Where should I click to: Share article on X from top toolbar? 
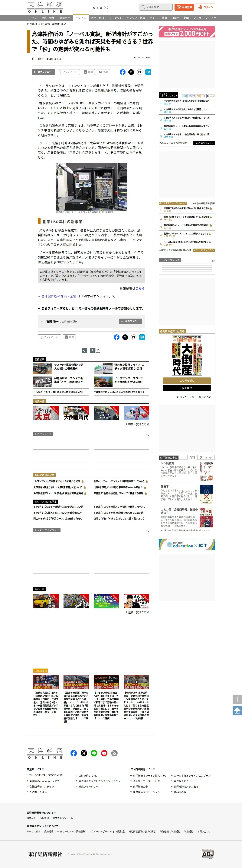(131, 72)
